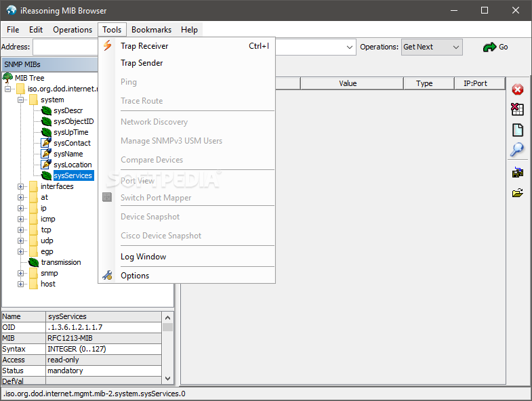The image size is (532, 401).
Task: Click the leaf icon next to sysUpTime
Action: coord(46,132)
